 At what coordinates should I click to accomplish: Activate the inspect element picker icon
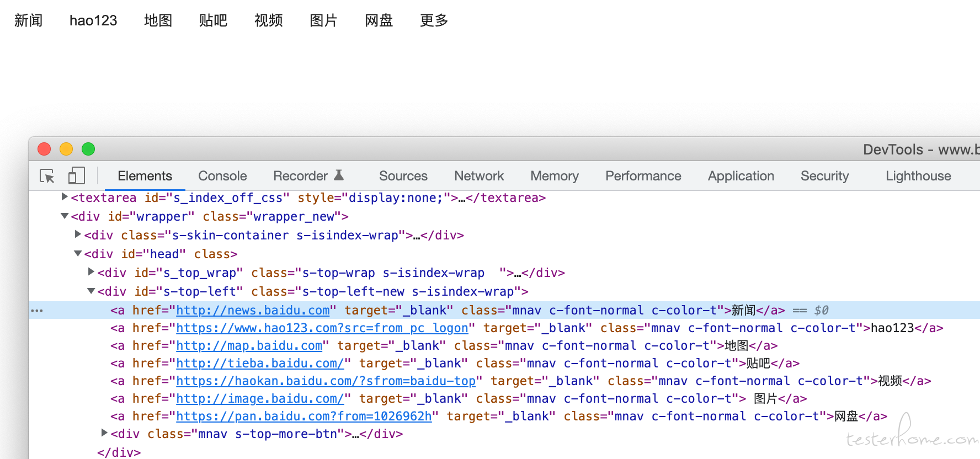(47, 176)
